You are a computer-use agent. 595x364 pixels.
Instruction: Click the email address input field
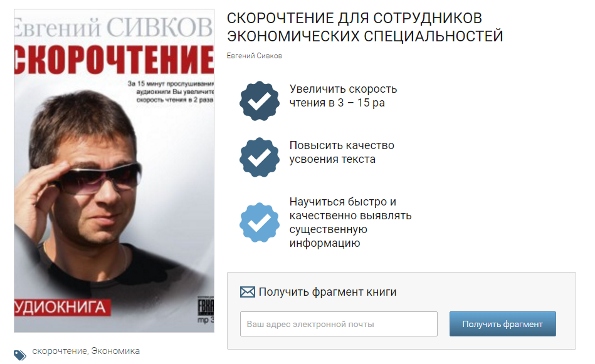[339, 324]
